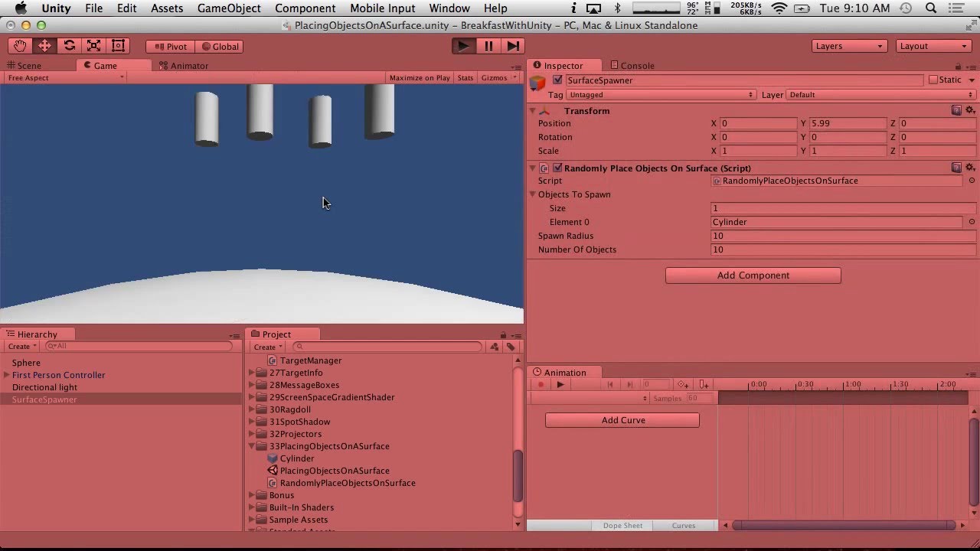Image resolution: width=980 pixels, height=551 pixels.
Task: Click the Bluetooth icon in the menu bar
Action: pyautogui.click(x=618, y=8)
